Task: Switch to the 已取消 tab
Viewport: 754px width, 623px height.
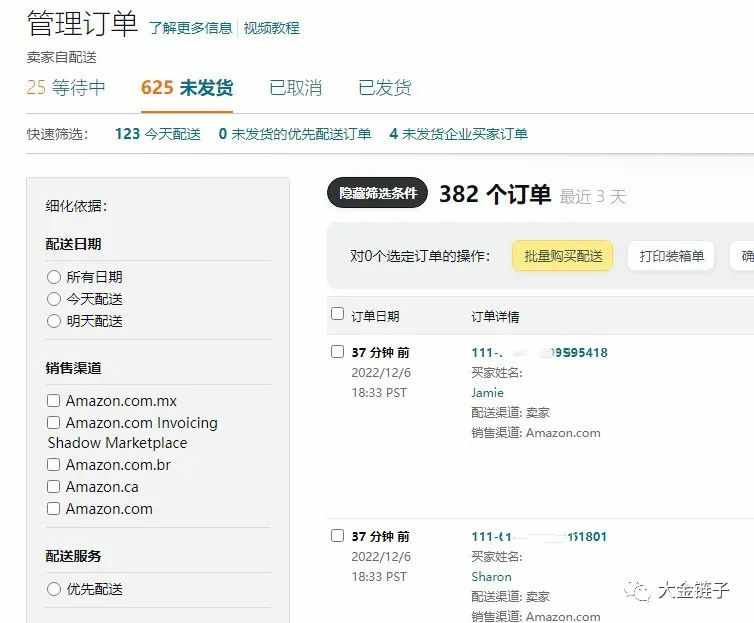Action: [296, 88]
